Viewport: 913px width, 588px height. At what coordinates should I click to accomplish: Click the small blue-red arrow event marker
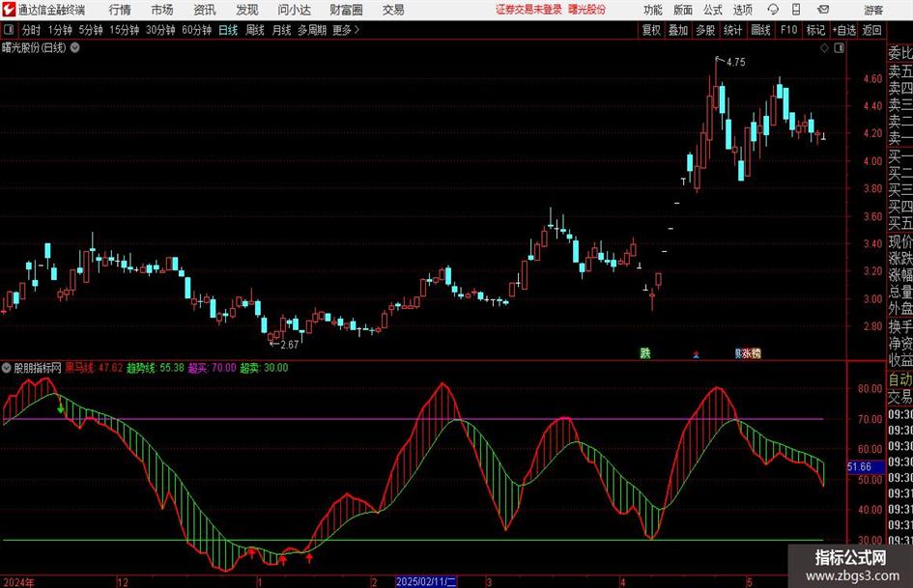(696, 354)
